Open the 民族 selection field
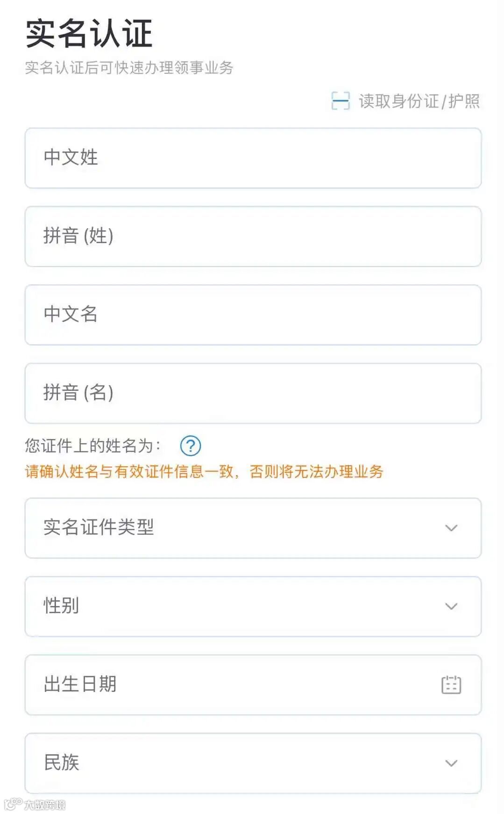The width and height of the screenshot is (504, 814). tap(253, 763)
